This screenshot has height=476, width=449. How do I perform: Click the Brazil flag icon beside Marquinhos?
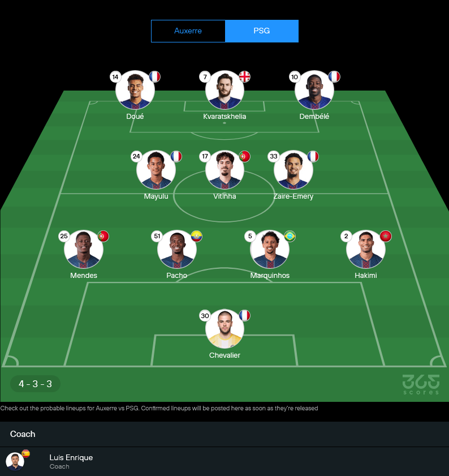290,236
